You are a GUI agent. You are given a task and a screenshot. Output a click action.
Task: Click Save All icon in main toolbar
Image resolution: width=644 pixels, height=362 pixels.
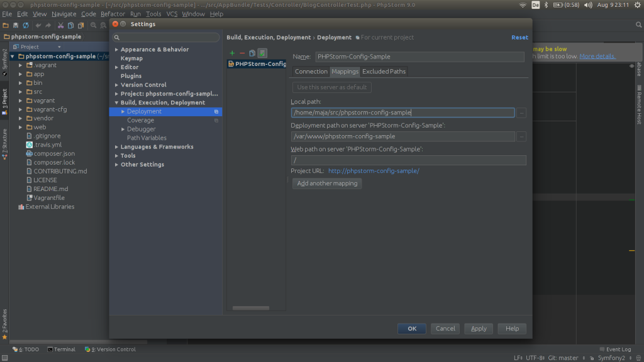point(16,25)
